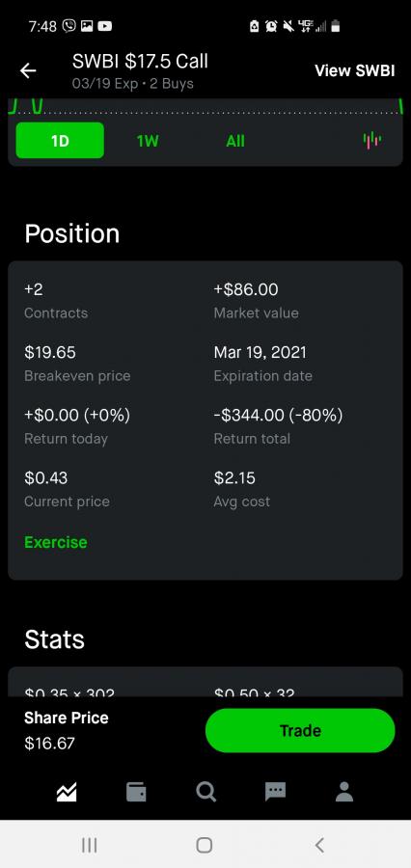Select the 1D chart range
Viewport: 411px width, 868px height.
60,141
